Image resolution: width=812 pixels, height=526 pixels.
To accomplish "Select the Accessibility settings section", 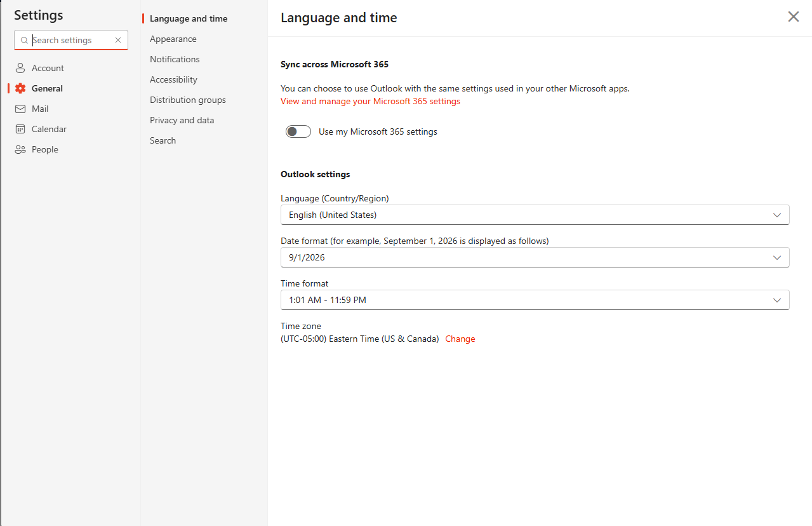I will click(173, 79).
